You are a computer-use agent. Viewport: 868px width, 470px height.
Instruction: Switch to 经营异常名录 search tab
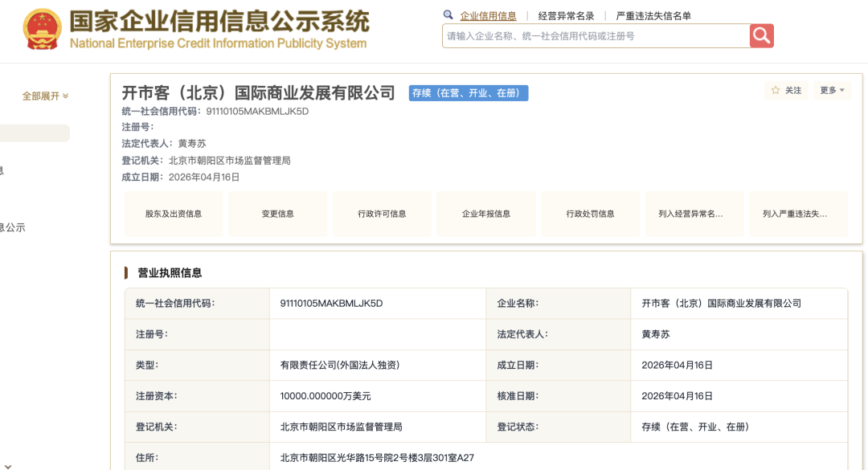coord(566,16)
